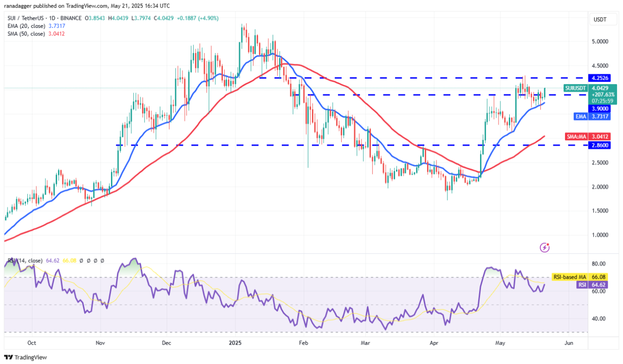Click the 1D interval label
The image size is (623, 364).
click(x=52, y=18)
